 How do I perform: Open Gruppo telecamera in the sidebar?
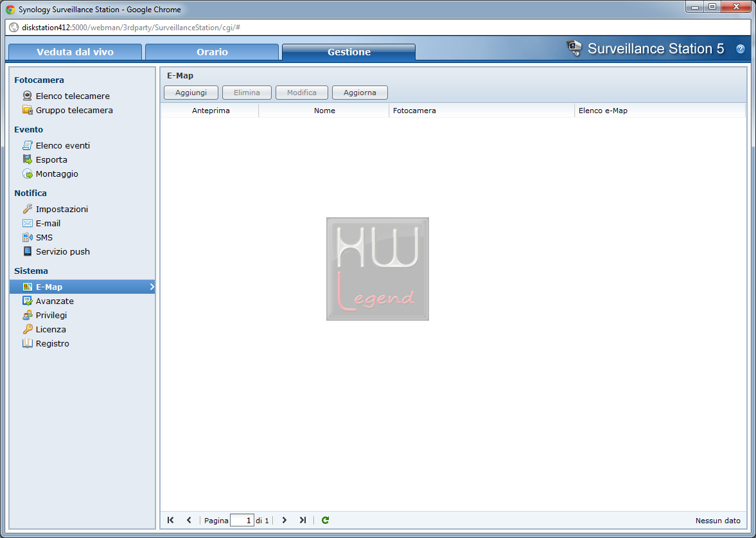[x=75, y=110]
